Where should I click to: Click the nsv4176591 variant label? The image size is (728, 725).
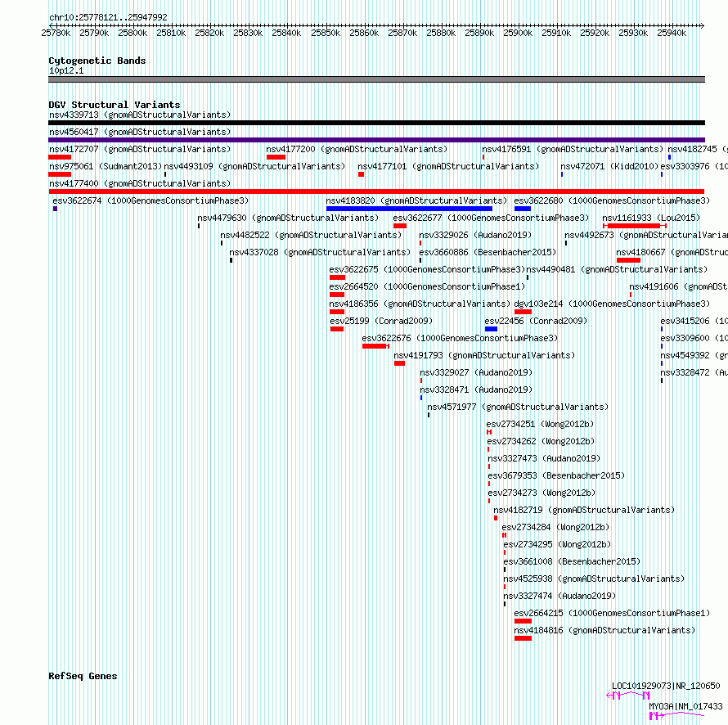pyautogui.click(x=573, y=149)
